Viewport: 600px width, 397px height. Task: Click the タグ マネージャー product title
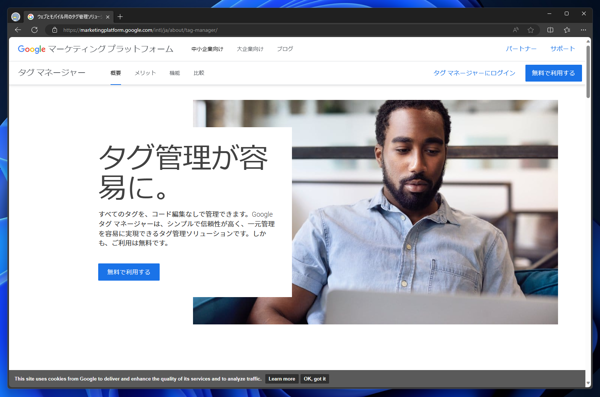(x=52, y=72)
